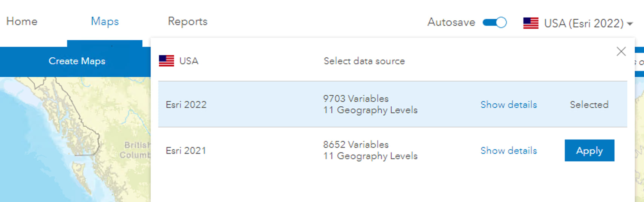Choose the Esri 2021 data source row

point(186,150)
